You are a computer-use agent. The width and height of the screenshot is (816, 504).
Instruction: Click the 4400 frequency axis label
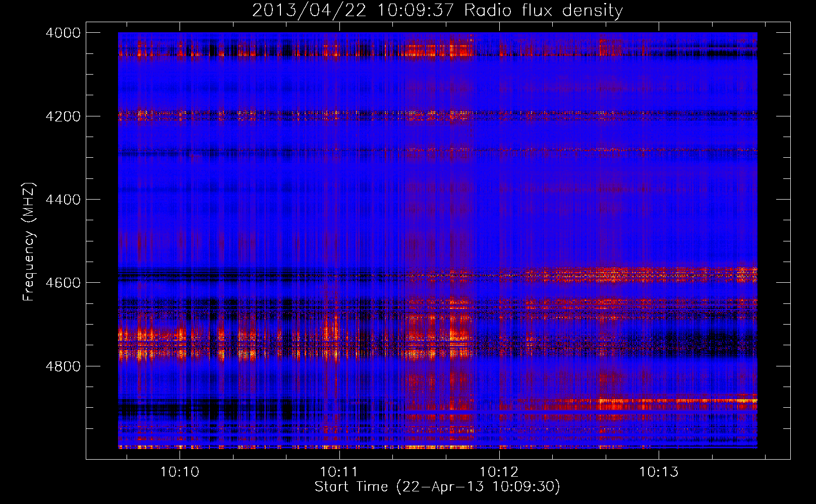[63, 200]
